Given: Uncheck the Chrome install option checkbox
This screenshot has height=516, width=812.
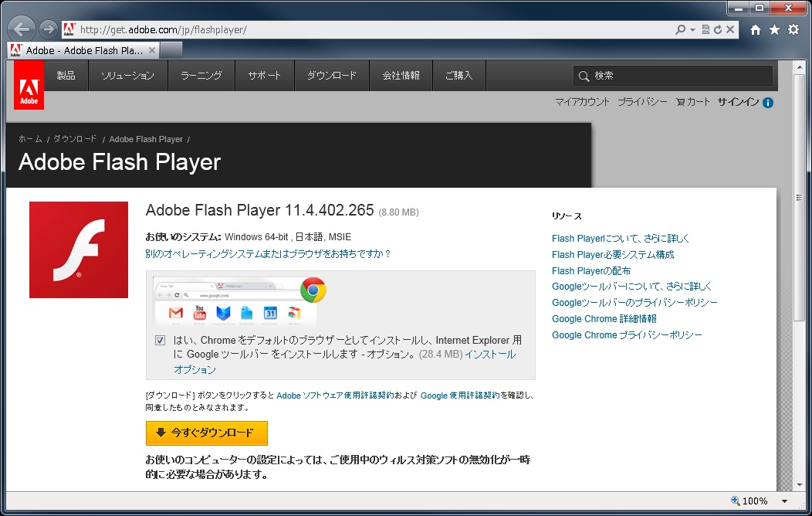Looking at the screenshot, I should point(160,340).
